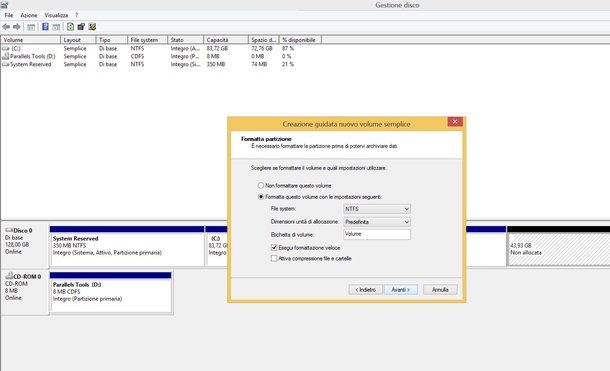Click the '0 %' available cell
610x371 pixels.
coord(287,56)
